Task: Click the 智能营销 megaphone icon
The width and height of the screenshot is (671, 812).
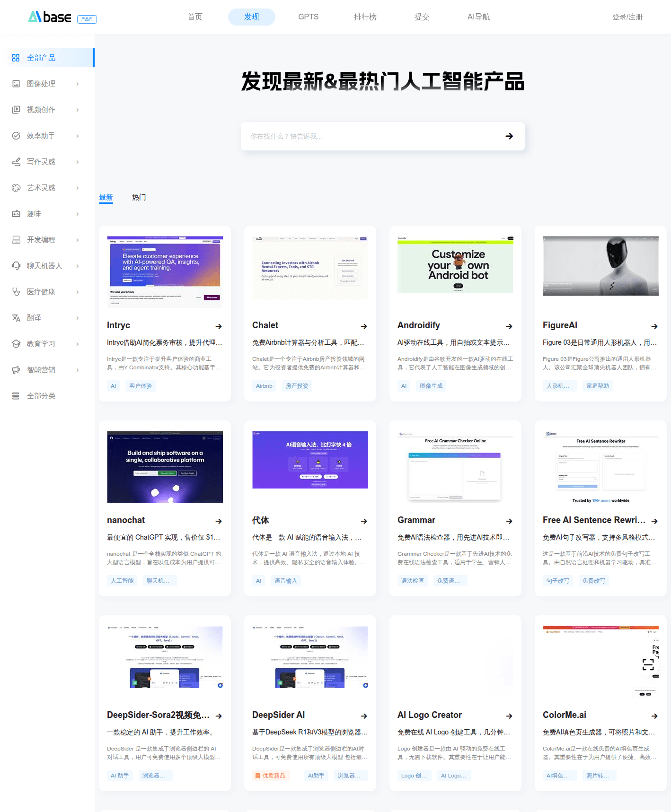Action: (x=16, y=370)
